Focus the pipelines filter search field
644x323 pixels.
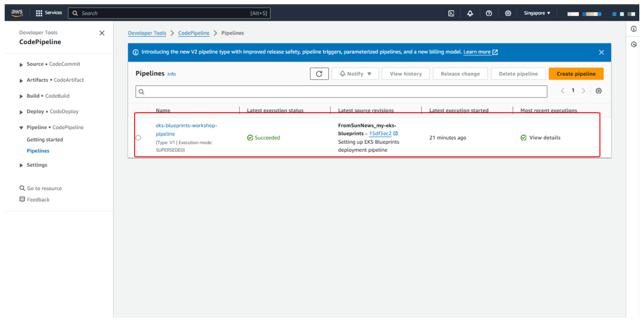click(x=341, y=92)
